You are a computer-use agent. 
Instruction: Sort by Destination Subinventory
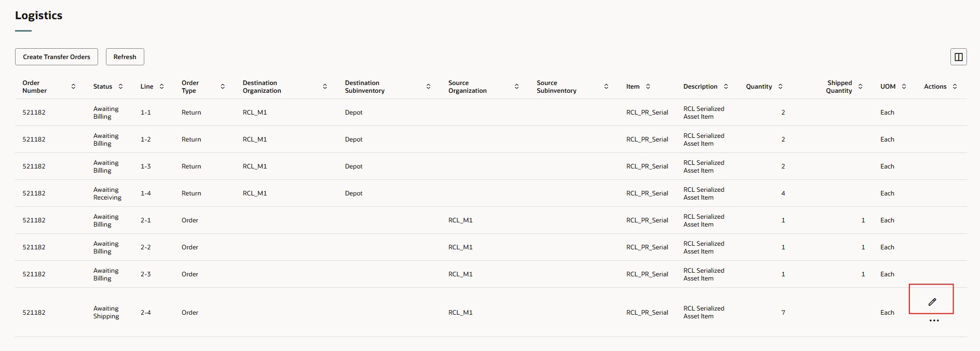(428, 87)
